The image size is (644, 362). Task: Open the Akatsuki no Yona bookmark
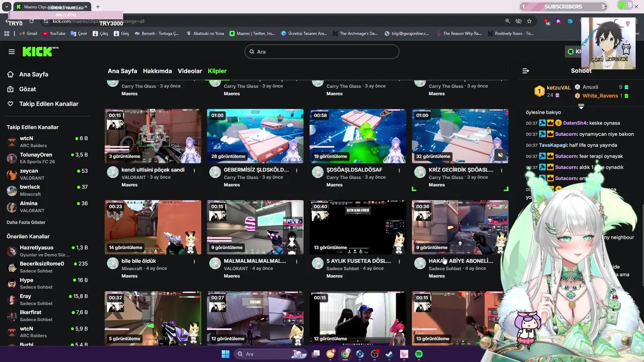pyautogui.click(x=205, y=34)
